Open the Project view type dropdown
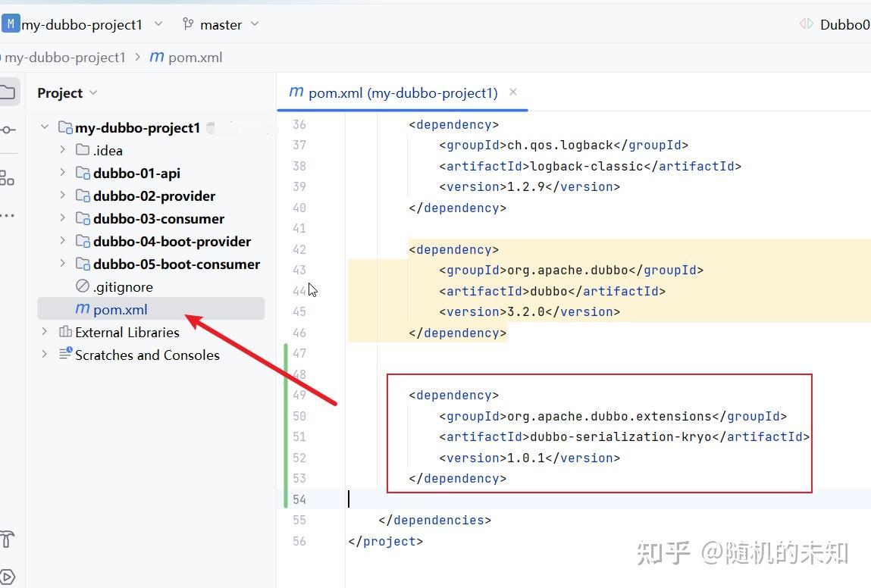Screen dimensions: 871x588 tap(93, 92)
